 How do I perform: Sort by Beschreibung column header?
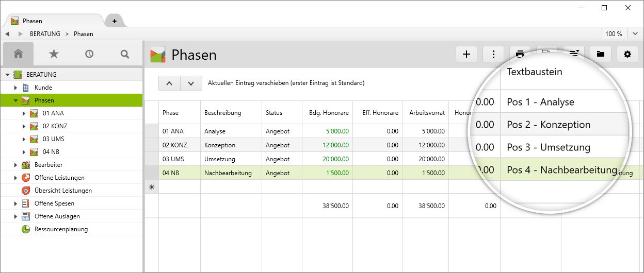(x=231, y=112)
